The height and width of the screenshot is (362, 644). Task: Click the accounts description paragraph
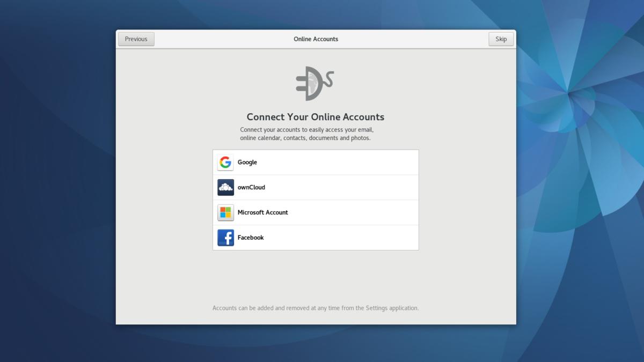[x=307, y=134]
